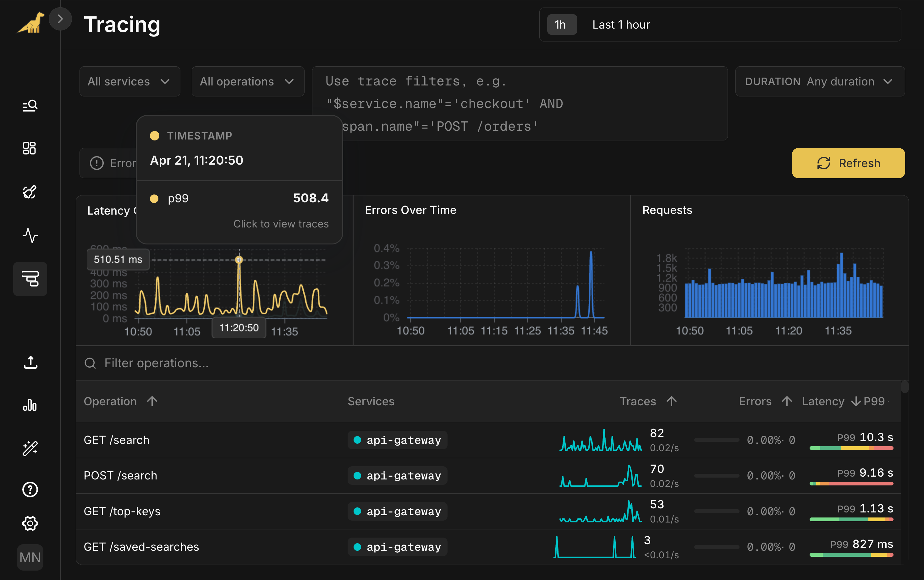Expand the sidebar with the chevron button
The width and height of the screenshot is (924, 580).
(x=60, y=19)
